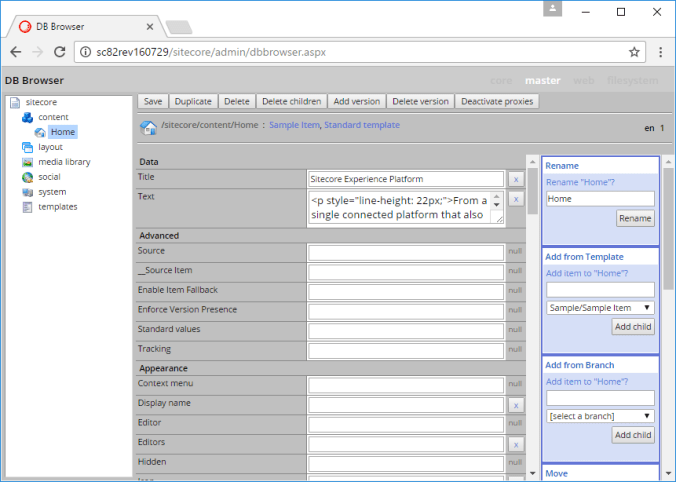Open Chrome three-dot menu

tap(660, 52)
